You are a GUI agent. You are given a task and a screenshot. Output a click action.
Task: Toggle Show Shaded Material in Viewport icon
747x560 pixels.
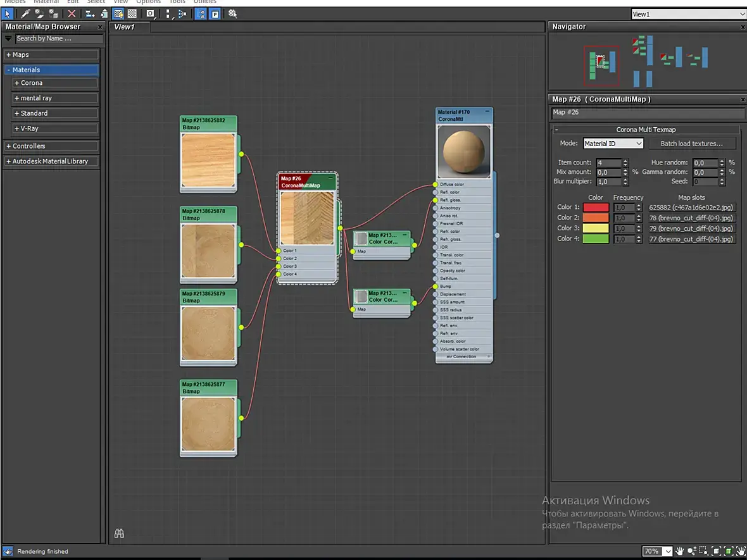coord(118,13)
